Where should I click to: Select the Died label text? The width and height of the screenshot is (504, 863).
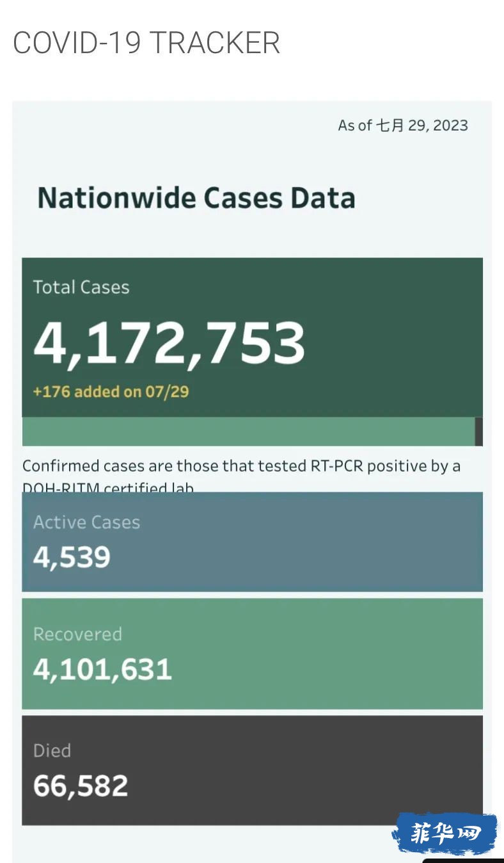pos(52,750)
